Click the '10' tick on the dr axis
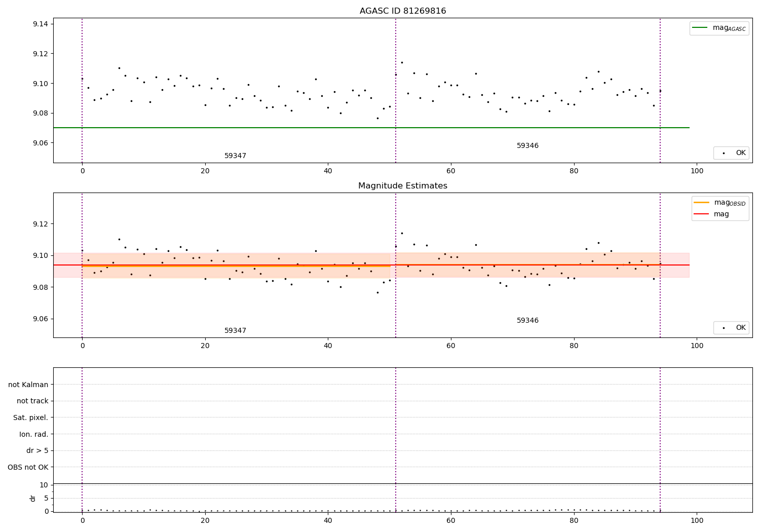The height and width of the screenshot is (532, 760). click(x=44, y=485)
